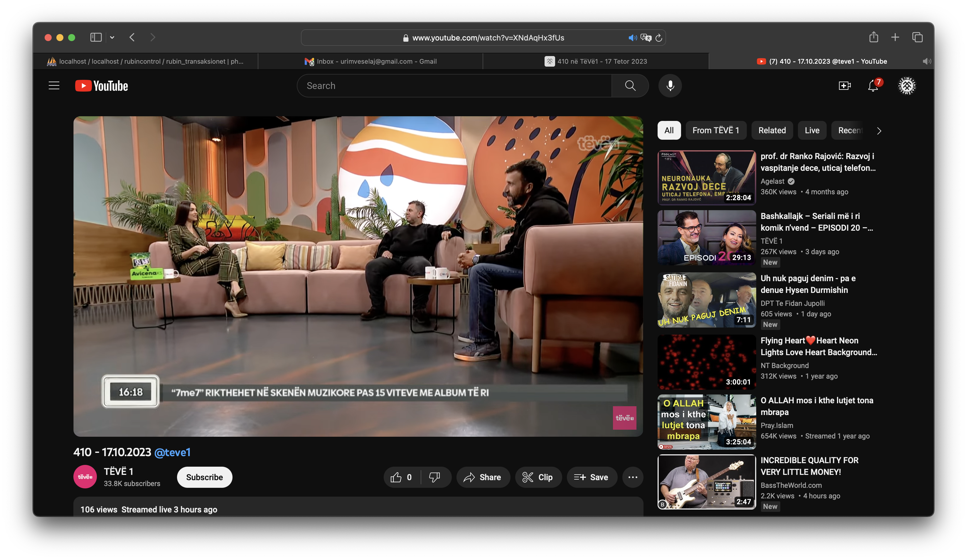The image size is (967, 560).
Task: Open notifications bell with 7 badge
Action: click(x=873, y=85)
